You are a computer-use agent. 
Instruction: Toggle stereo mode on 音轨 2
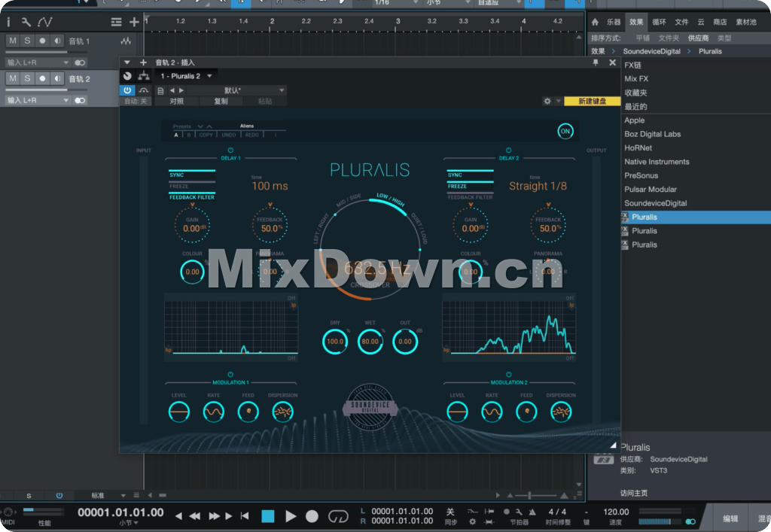coord(80,100)
